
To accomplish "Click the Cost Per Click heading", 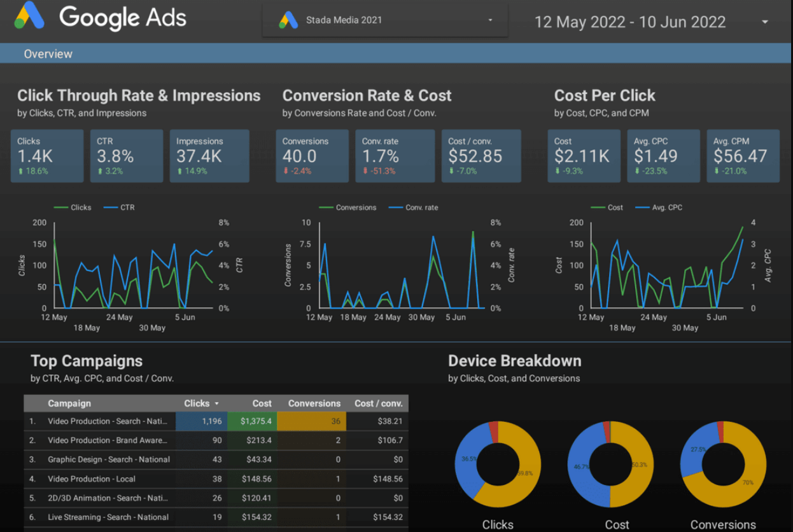I will point(605,95).
